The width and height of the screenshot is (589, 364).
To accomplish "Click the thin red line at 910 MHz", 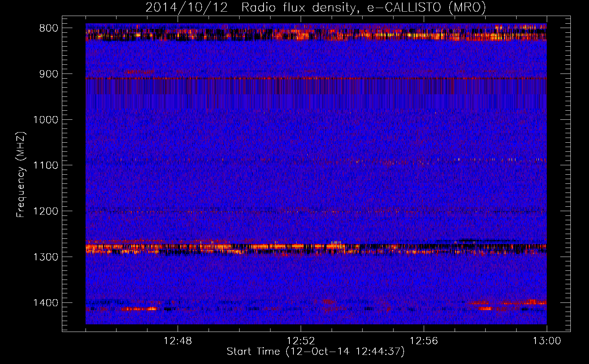I will 316,78.
